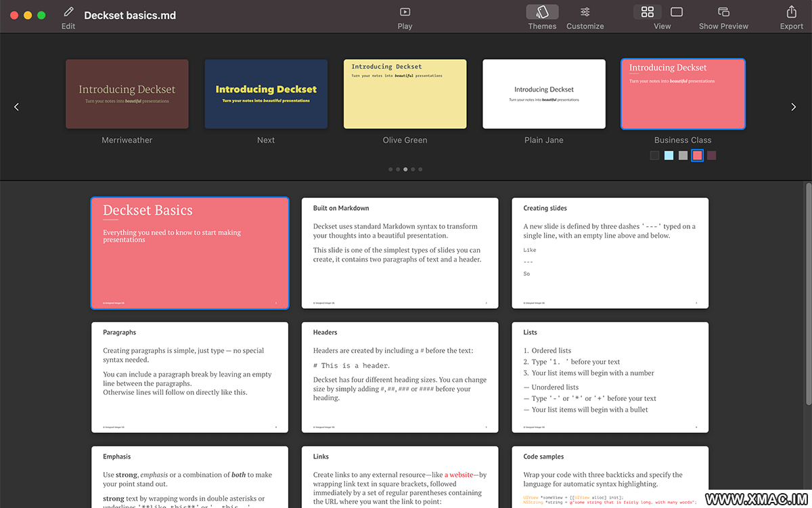Choose the dark purple color swatch

[711, 156]
